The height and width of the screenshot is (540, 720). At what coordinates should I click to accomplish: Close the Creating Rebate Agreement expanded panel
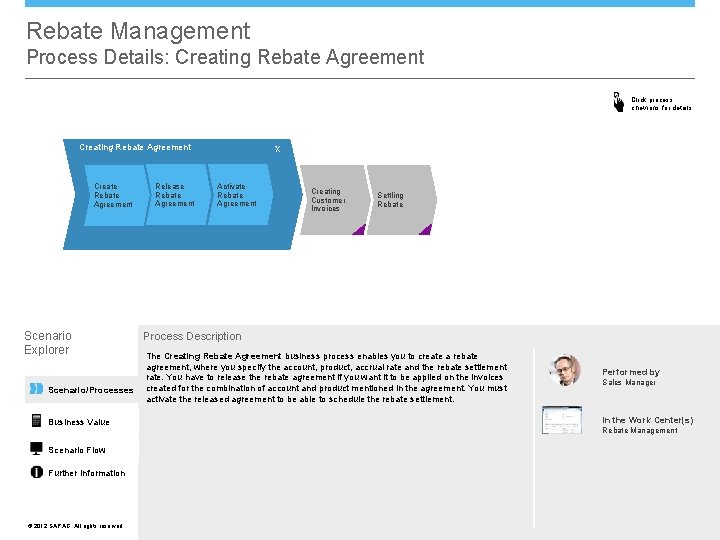pyautogui.click(x=277, y=149)
